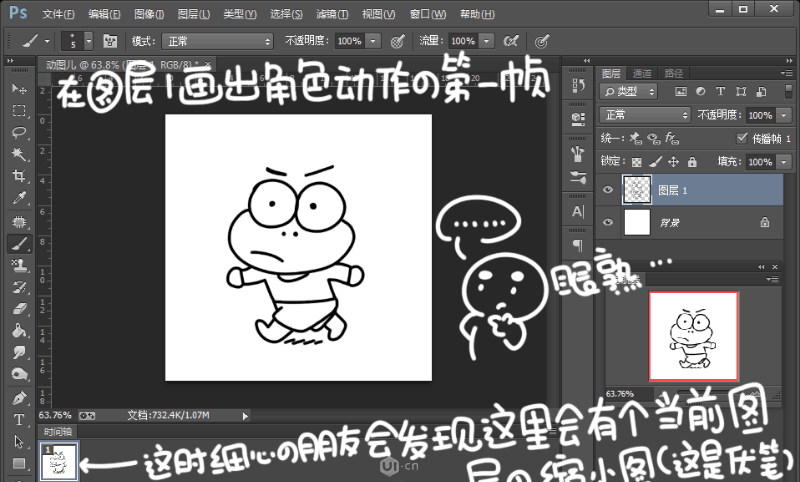Select the Smudge tool
800x482 pixels.
(x=19, y=352)
